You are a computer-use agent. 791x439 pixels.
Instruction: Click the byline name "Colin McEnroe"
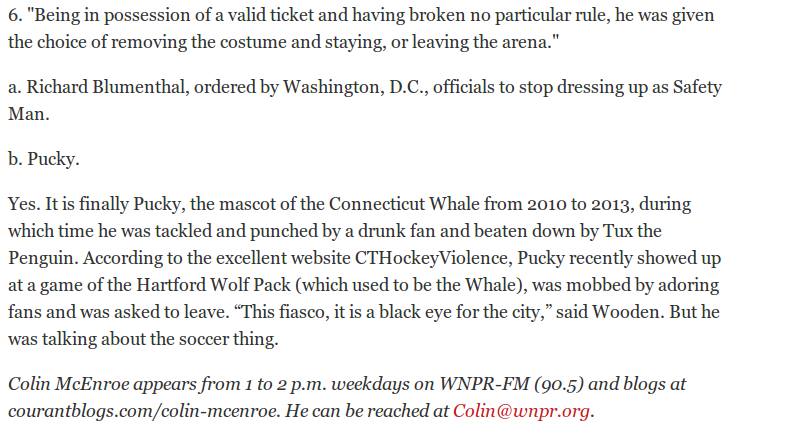(x=63, y=384)
